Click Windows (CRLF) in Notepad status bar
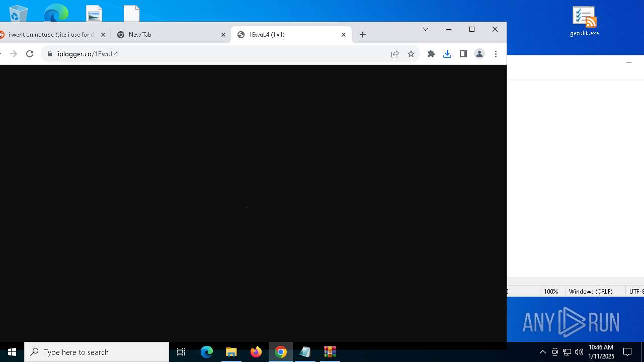This screenshot has height=362, width=644. [x=591, y=292]
